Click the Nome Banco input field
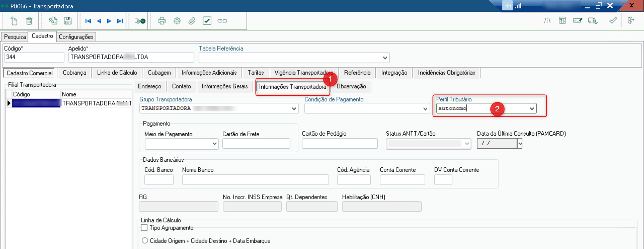 [255, 180]
